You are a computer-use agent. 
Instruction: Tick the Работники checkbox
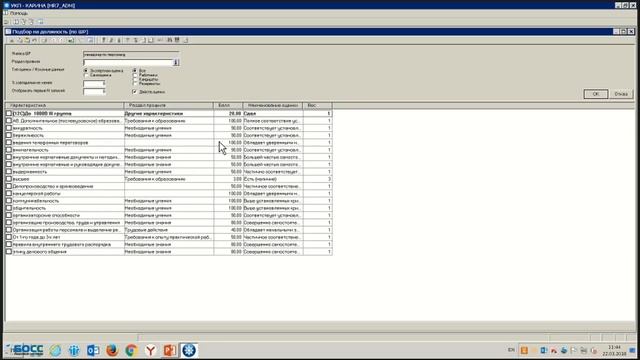135,75
